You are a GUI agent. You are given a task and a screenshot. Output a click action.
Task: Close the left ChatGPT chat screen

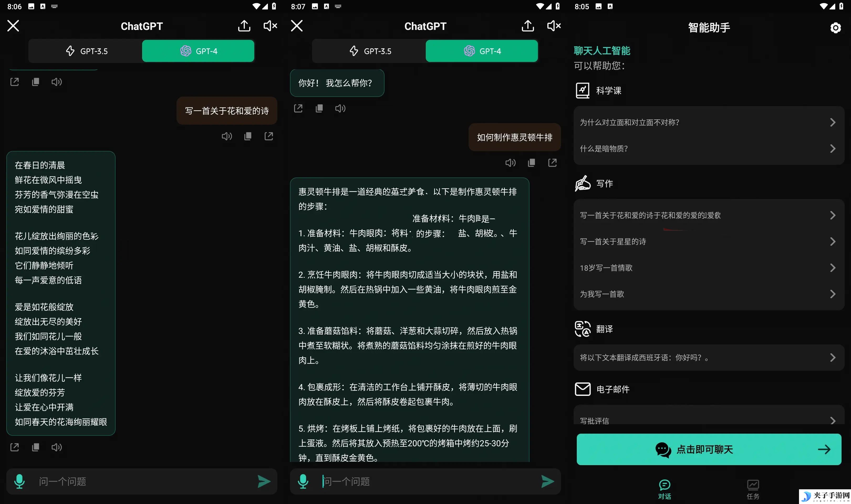tap(13, 26)
